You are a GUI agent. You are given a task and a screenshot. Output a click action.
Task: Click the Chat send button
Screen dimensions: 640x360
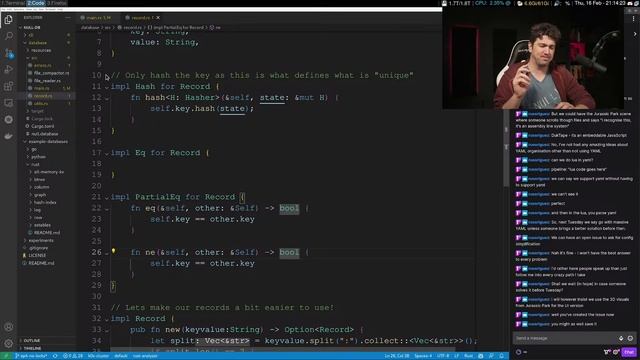pyautogui.click(x=629, y=352)
